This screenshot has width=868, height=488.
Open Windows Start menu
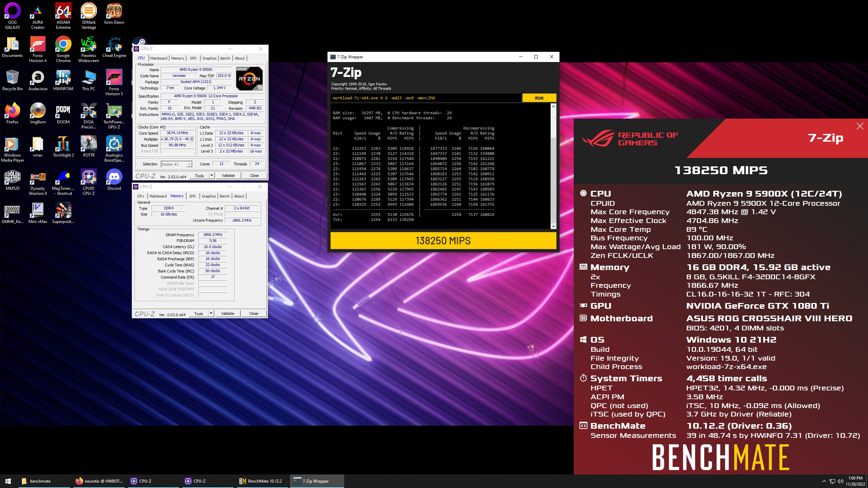(x=8, y=481)
